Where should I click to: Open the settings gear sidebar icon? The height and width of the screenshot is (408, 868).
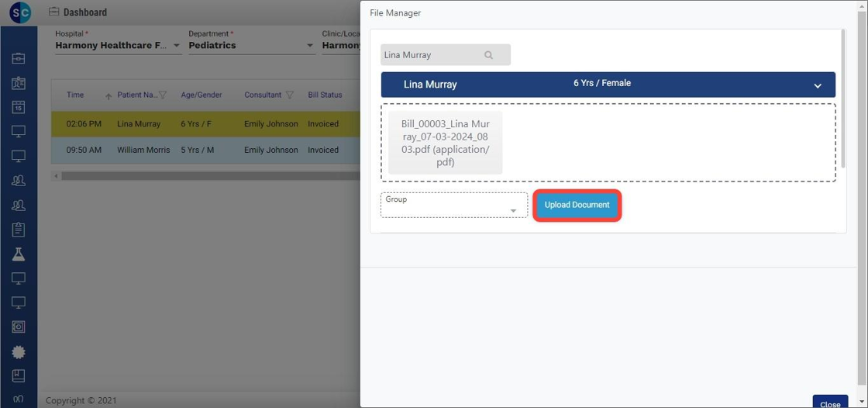tap(19, 351)
